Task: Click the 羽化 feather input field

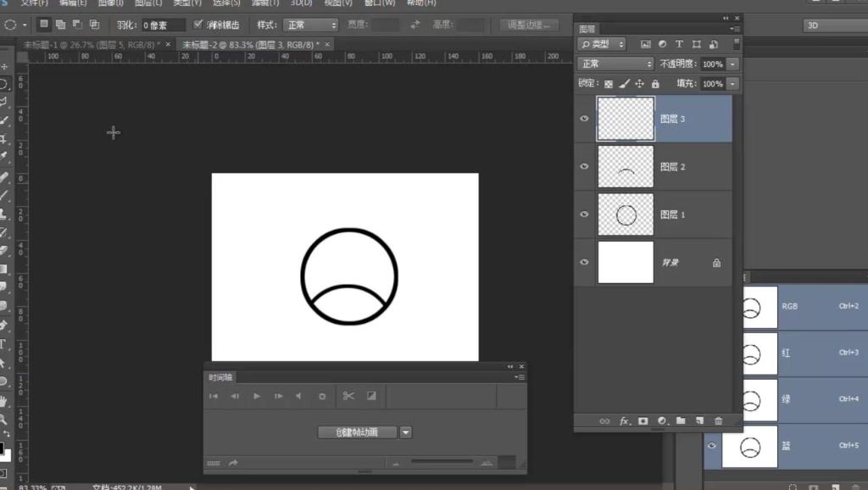Action: click(163, 25)
